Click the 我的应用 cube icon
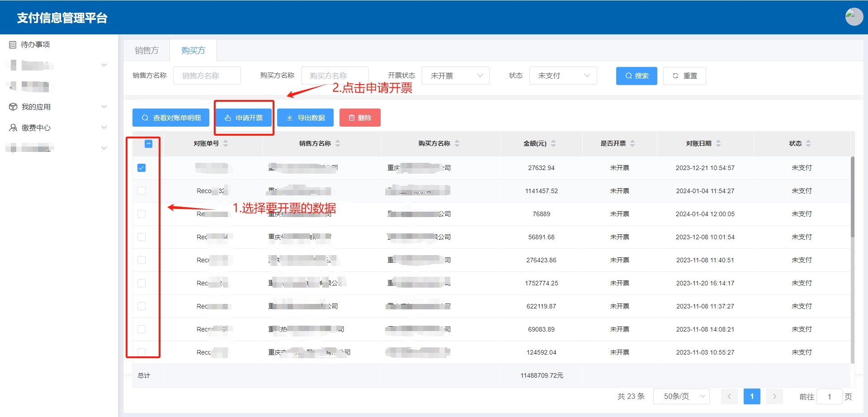 click(x=13, y=107)
